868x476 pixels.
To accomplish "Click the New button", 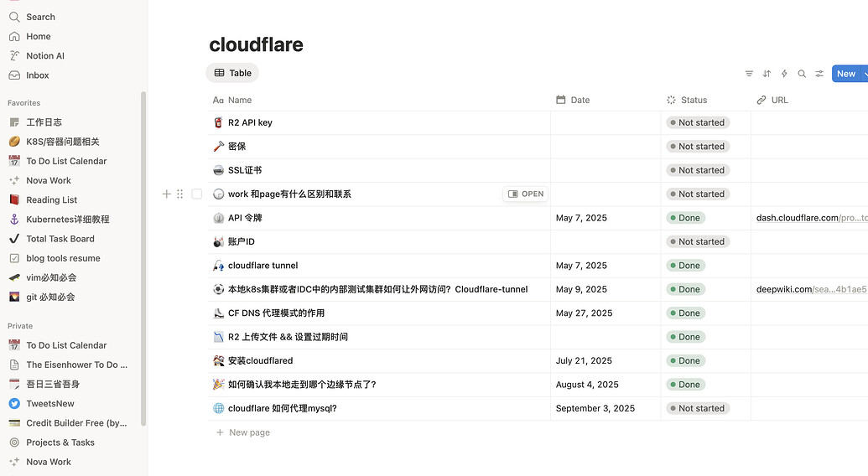I will [846, 74].
